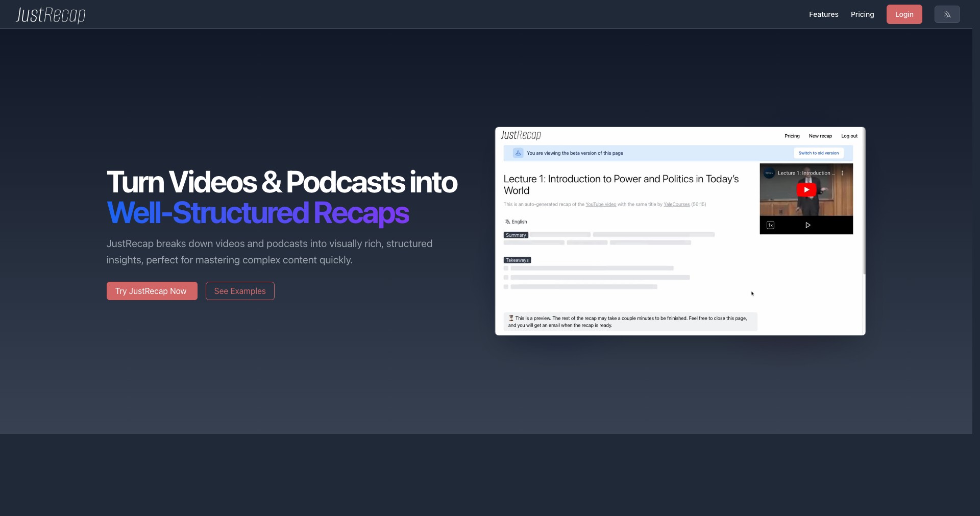Click Switch to old version button
Screen dimensions: 980x516
(x=819, y=153)
